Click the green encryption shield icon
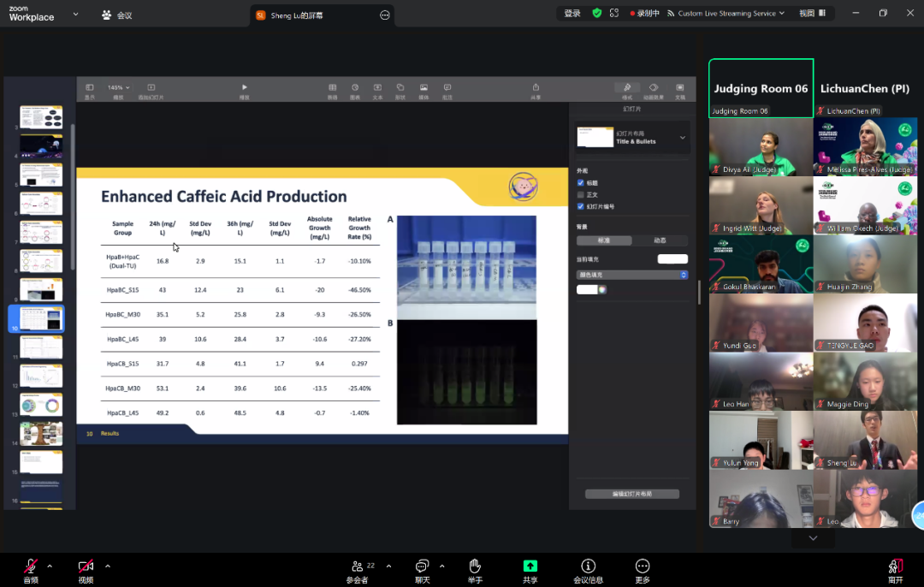This screenshot has height=587, width=924. 596,14
